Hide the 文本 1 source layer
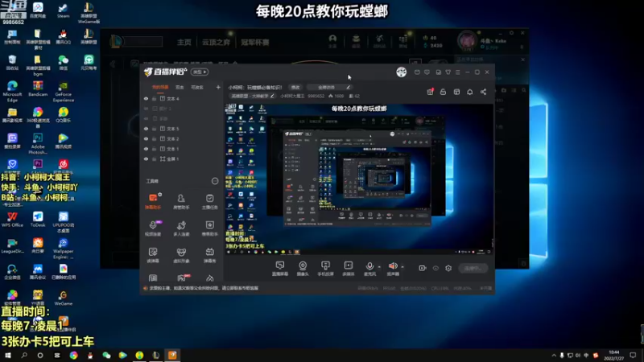 (146, 149)
